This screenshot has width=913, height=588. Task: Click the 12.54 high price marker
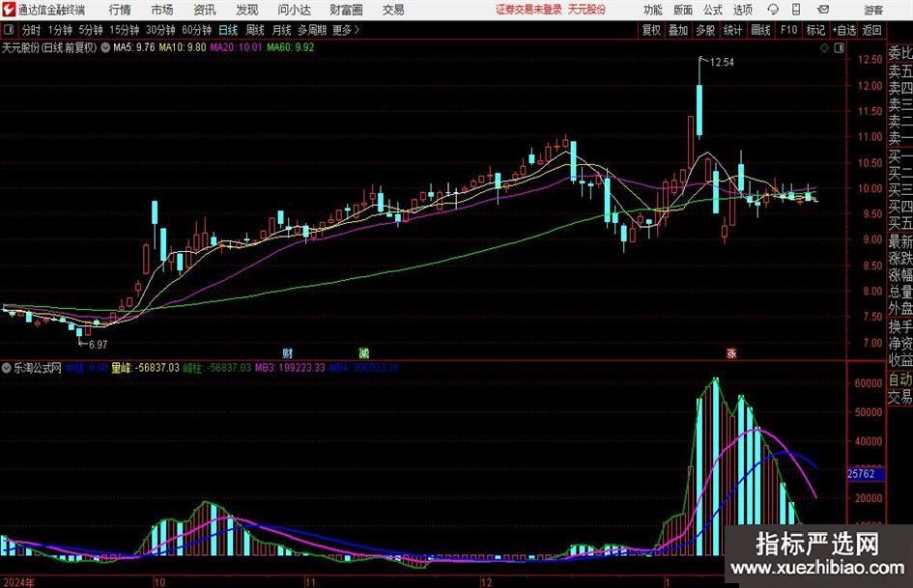click(x=722, y=63)
